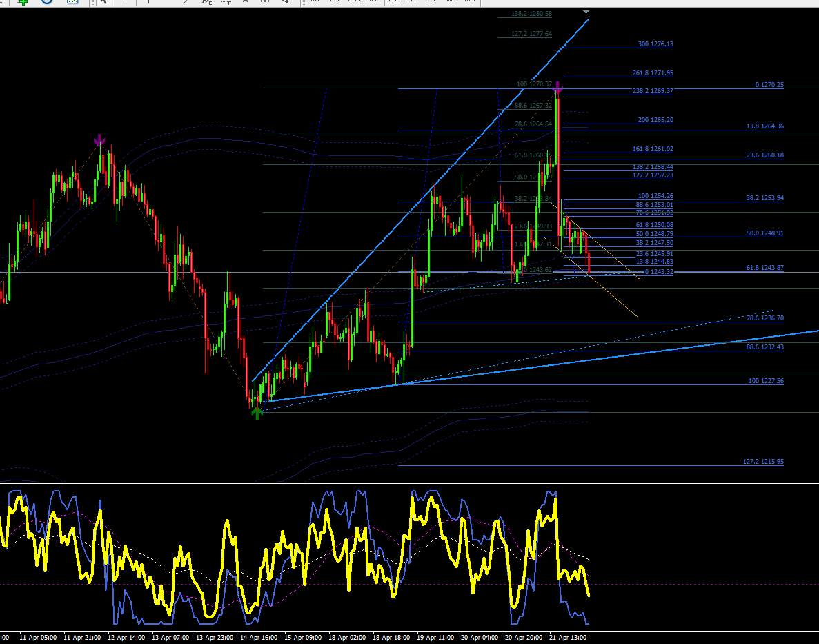Click time axis label 21 Apr 13:00

(x=568, y=638)
